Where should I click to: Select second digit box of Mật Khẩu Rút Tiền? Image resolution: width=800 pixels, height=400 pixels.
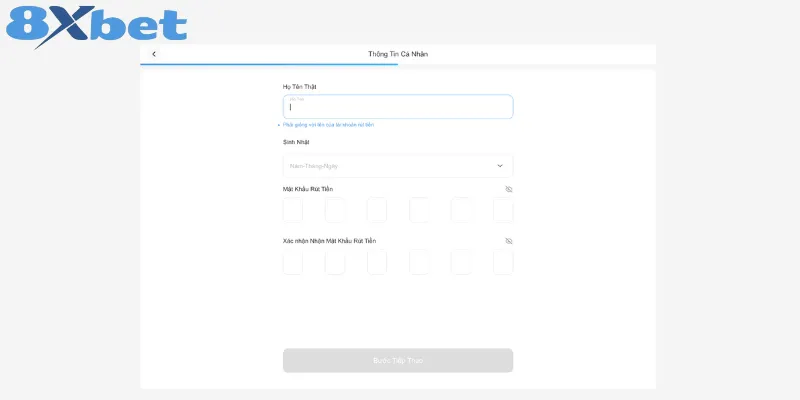tap(335, 210)
